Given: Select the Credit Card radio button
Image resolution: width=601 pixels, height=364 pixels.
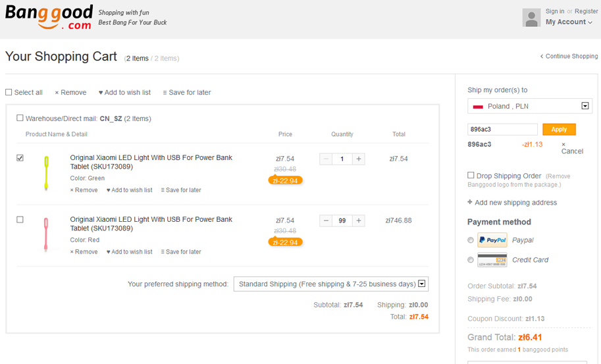Looking at the screenshot, I should click(x=470, y=260).
